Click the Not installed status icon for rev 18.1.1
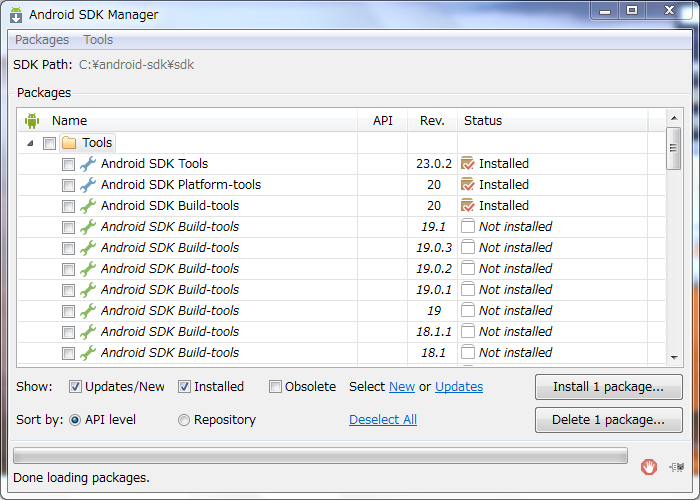The width and height of the screenshot is (700, 500). click(x=467, y=331)
